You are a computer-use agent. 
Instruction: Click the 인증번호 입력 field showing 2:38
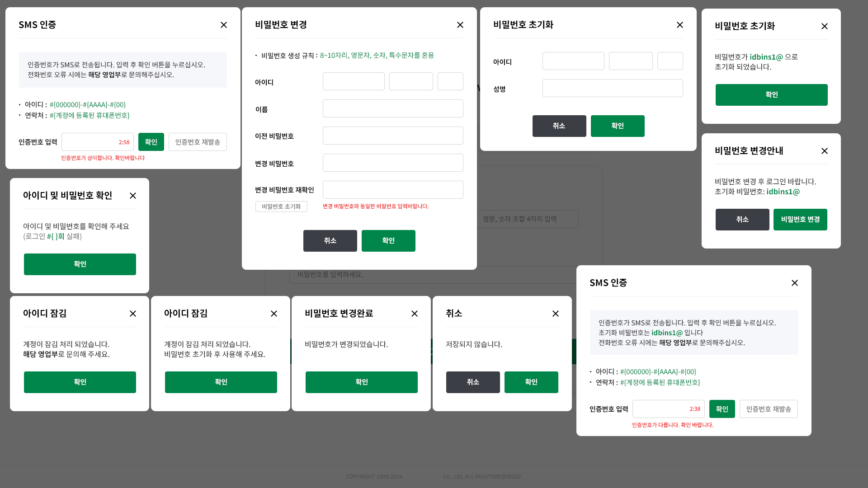point(660,409)
